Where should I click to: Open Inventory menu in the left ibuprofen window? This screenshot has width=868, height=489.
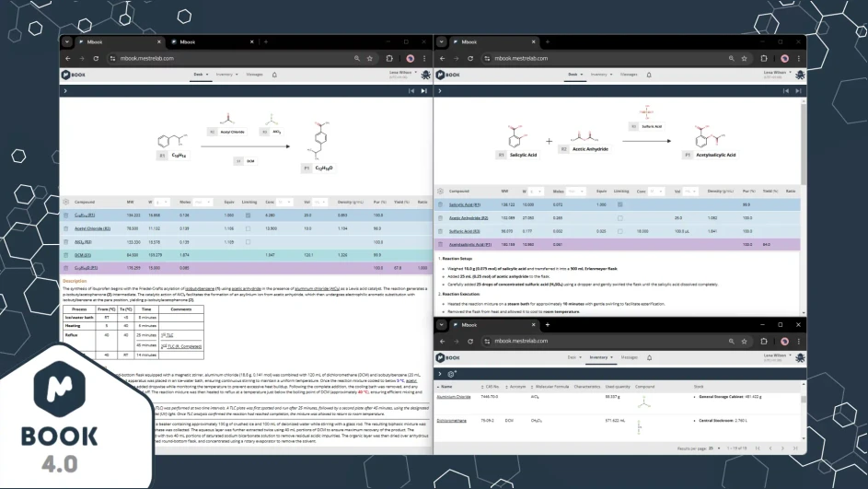coord(227,75)
